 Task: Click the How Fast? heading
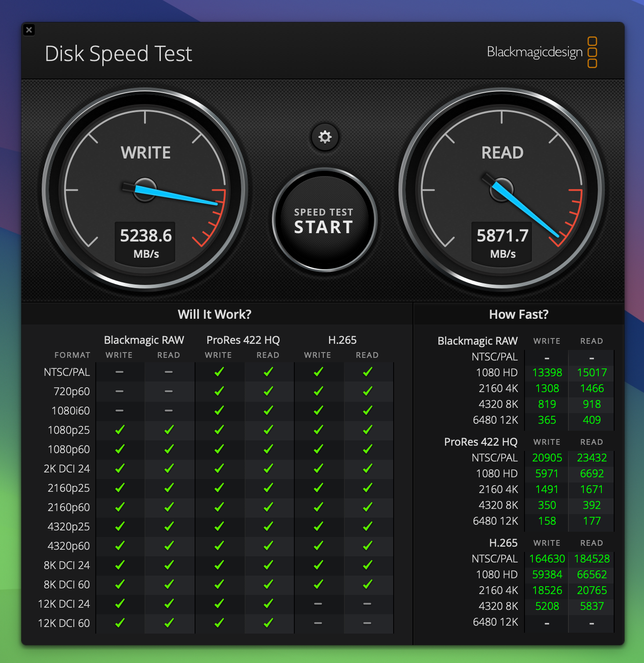(x=519, y=314)
